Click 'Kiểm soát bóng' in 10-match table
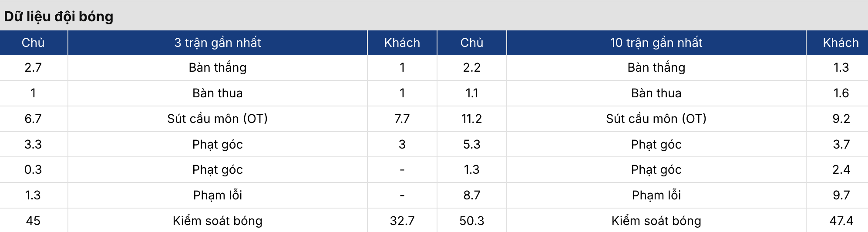 tap(656, 221)
